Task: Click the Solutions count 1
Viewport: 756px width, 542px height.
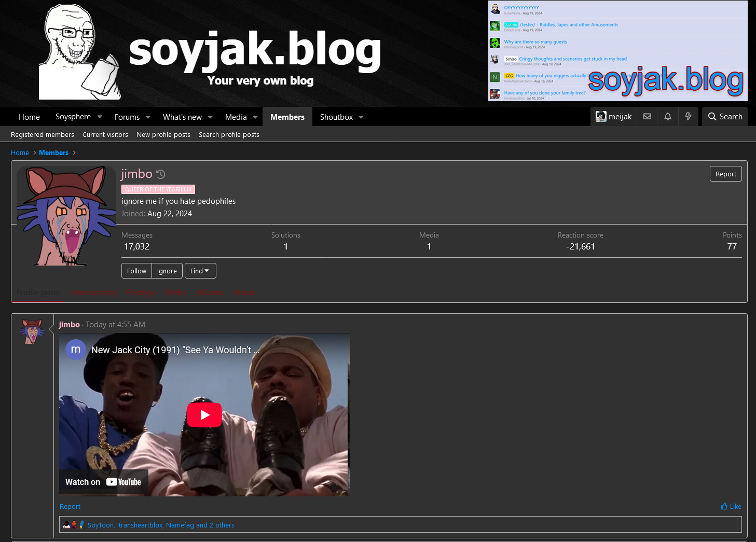Action: pyautogui.click(x=286, y=247)
